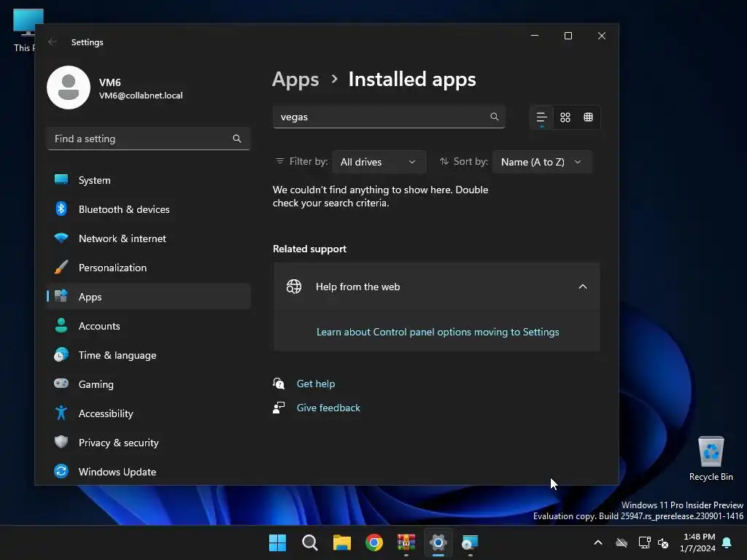Viewport: 747px width, 560px height.
Task: Click the Find a setting field
Action: pyautogui.click(x=149, y=139)
